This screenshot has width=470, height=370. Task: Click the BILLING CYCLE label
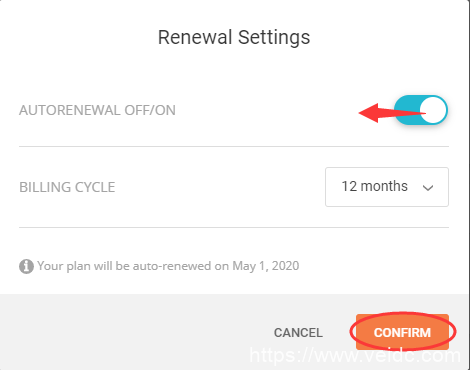click(x=67, y=187)
